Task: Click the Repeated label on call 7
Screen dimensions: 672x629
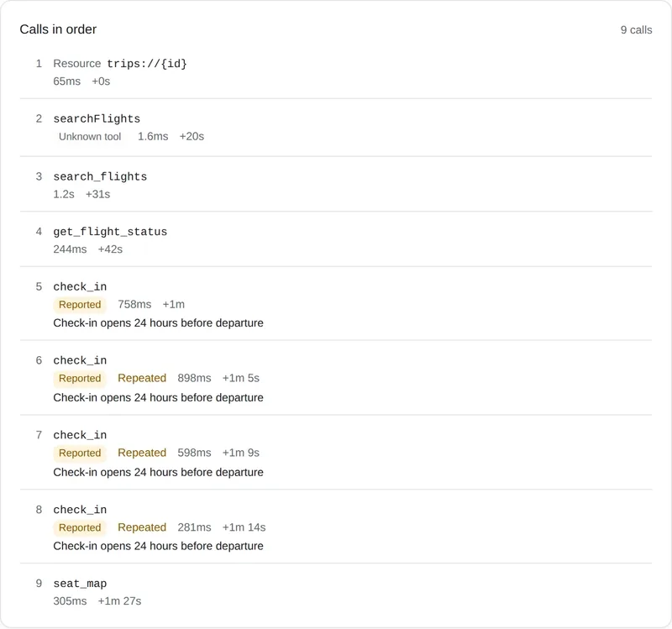Action: tap(142, 453)
